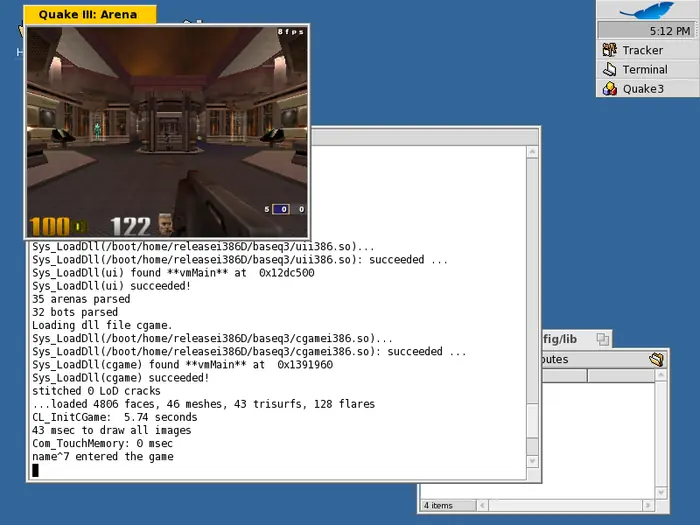Click the green player figure in game scene

[97, 131]
